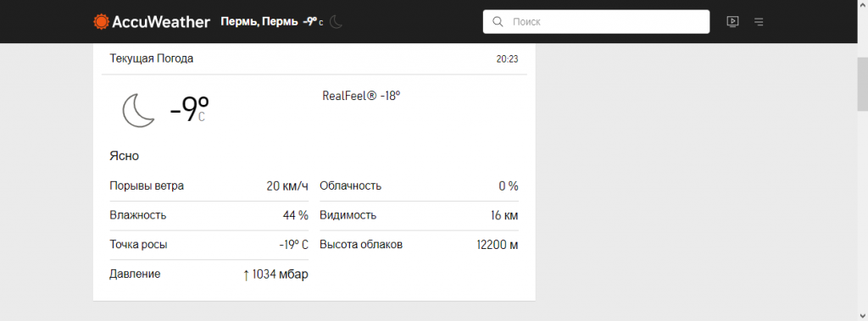Image resolution: width=868 pixels, height=321 pixels.
Task: Click the Давление label
Action: click(x=135, y=274)
